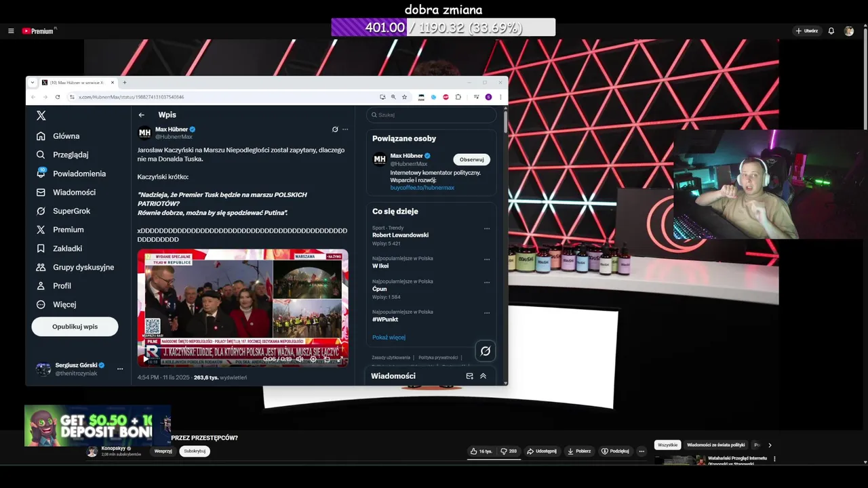Screen dimensions: 868x488
Task: Open embedded video settings gear
Action: tap(313, 359)
